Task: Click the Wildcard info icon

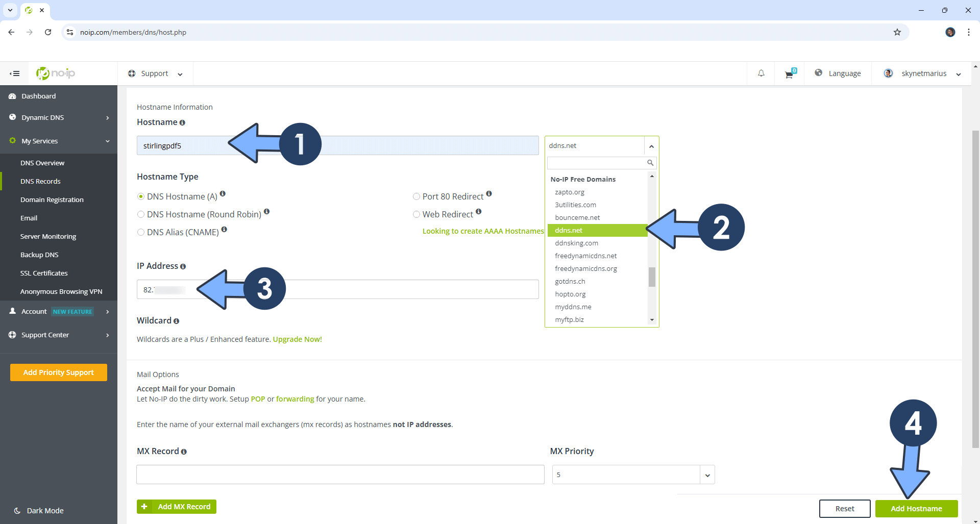Action: click(x=176, y=321)
